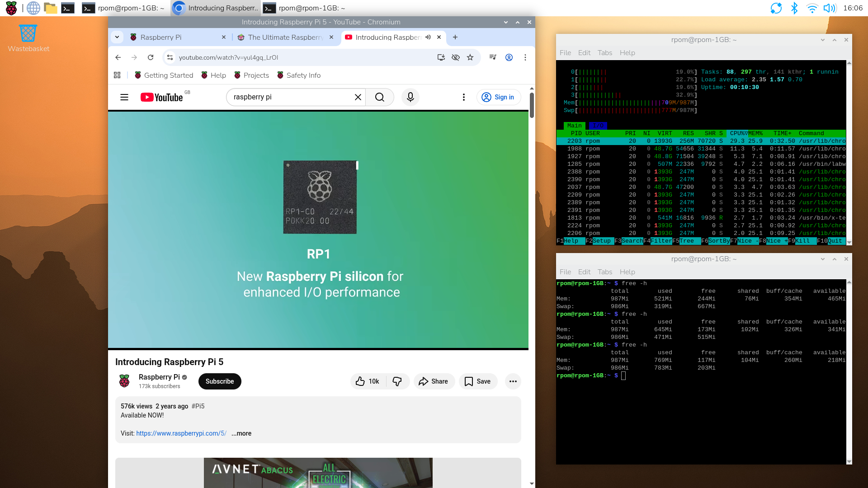Mute the Introducing Raspberry Pi tab audio

pyautogui.click(x=428, y=38)
